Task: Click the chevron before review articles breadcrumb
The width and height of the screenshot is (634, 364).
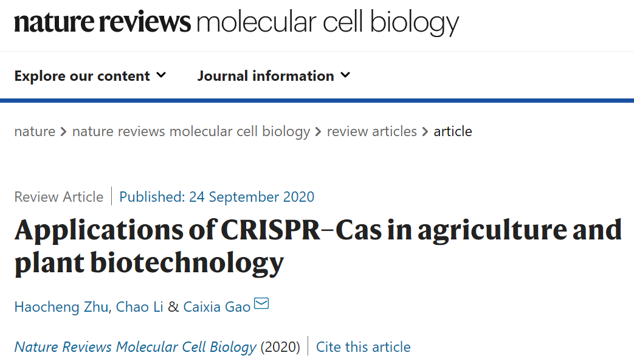Action: click(x=318, y=132)
